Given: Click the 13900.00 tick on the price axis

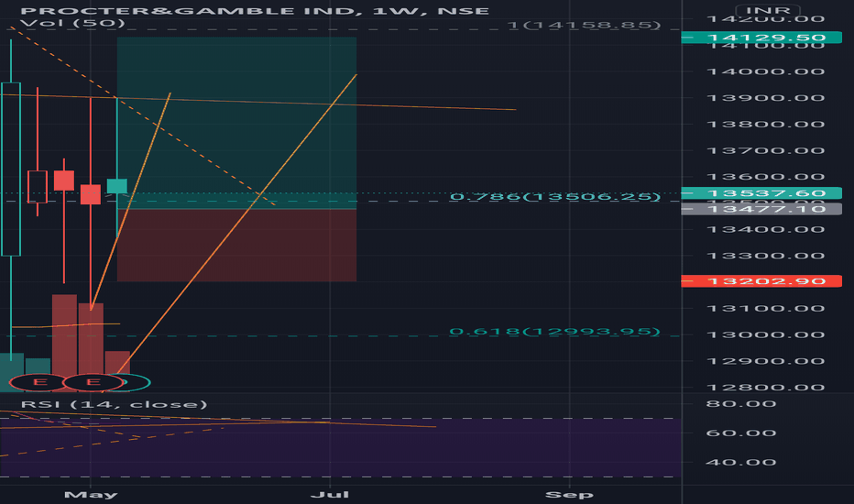Looking at the screenshot, I should [x=765, y=98].
